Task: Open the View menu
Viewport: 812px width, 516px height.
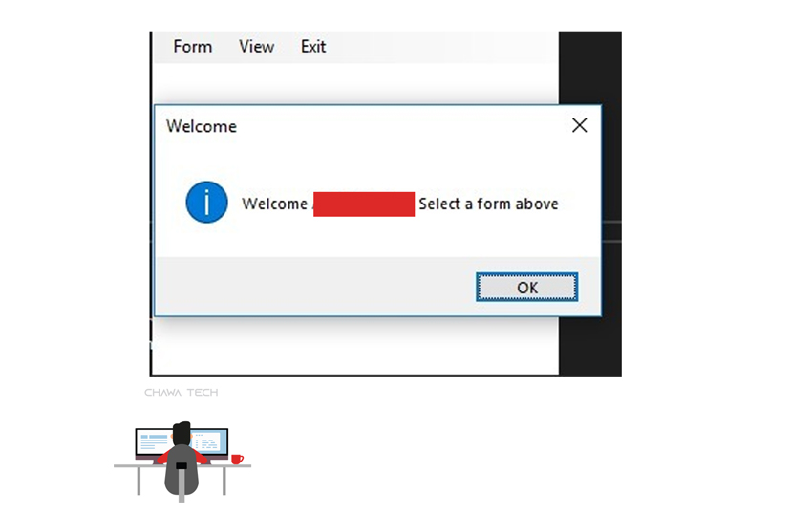Action: pos(256,47)
